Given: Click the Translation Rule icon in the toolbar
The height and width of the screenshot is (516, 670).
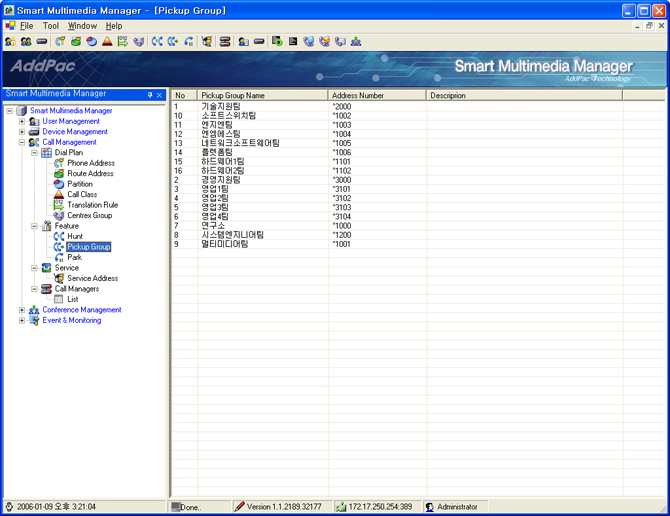Looking at the screenshot, I should coord(122,42).
